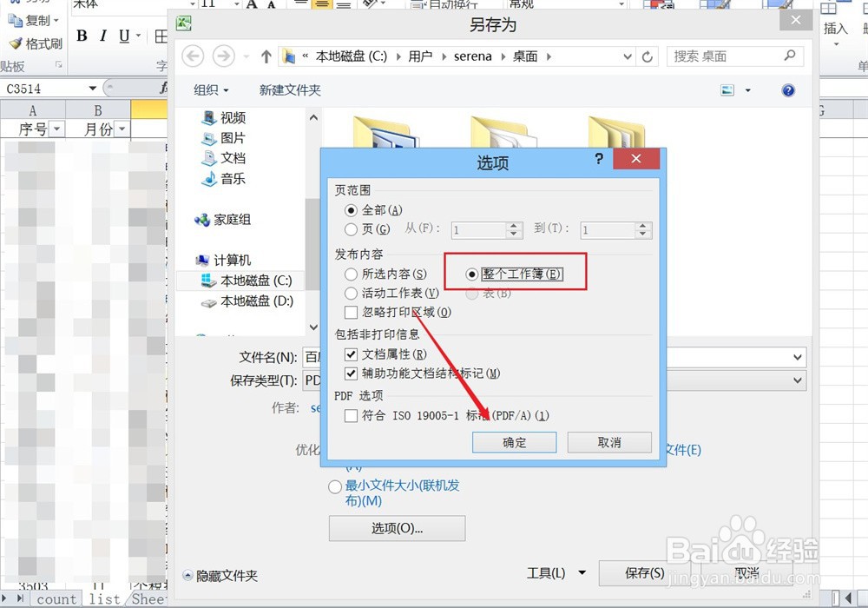Click 新建文件夹 to create a new folder
868x608 pixels.
pos(290,89)
